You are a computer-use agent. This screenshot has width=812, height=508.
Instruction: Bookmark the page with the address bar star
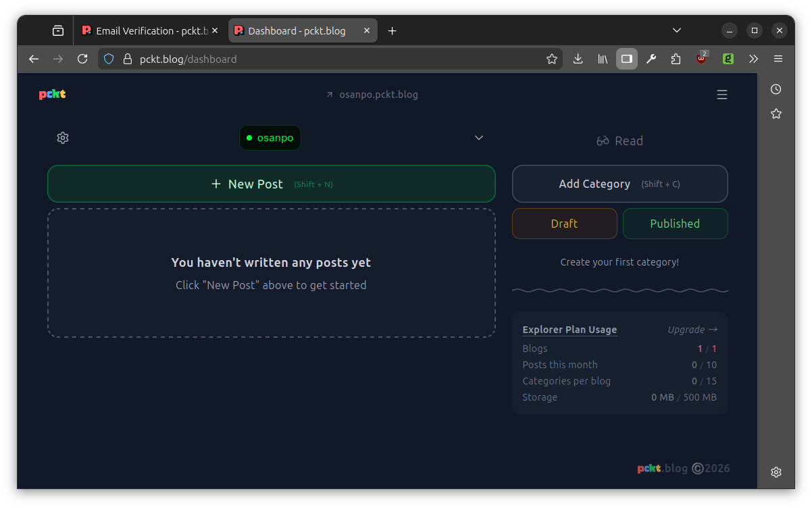point(552,59)
